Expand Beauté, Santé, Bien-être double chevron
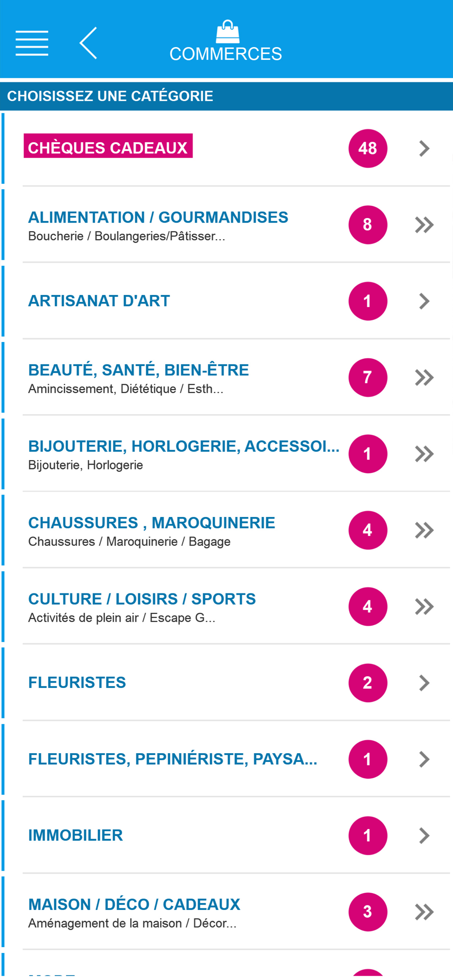 click(424, 377)
